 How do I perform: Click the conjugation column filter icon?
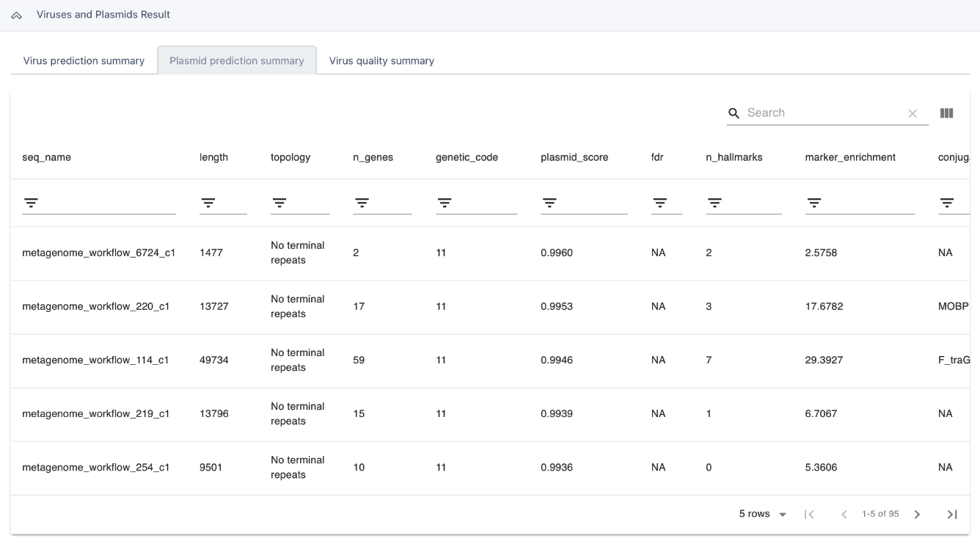pyautogui.click(x=947, y=203)
